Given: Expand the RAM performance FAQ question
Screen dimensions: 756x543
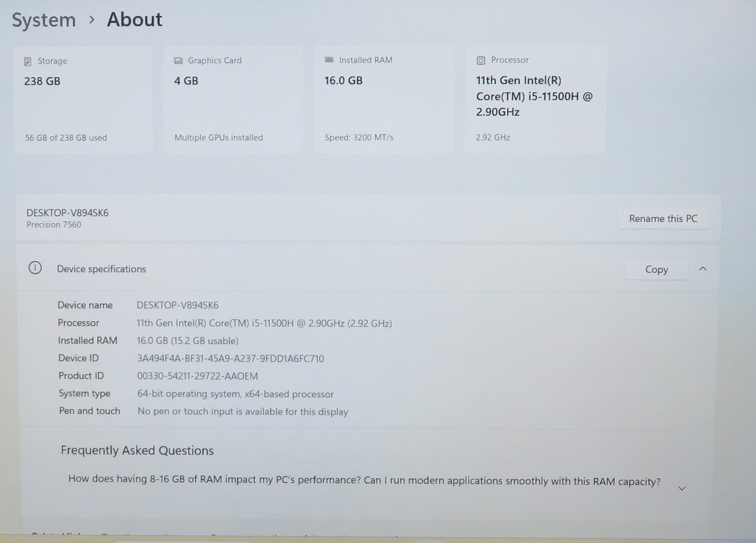Looking at the screenshot, I should coord(681,487).
